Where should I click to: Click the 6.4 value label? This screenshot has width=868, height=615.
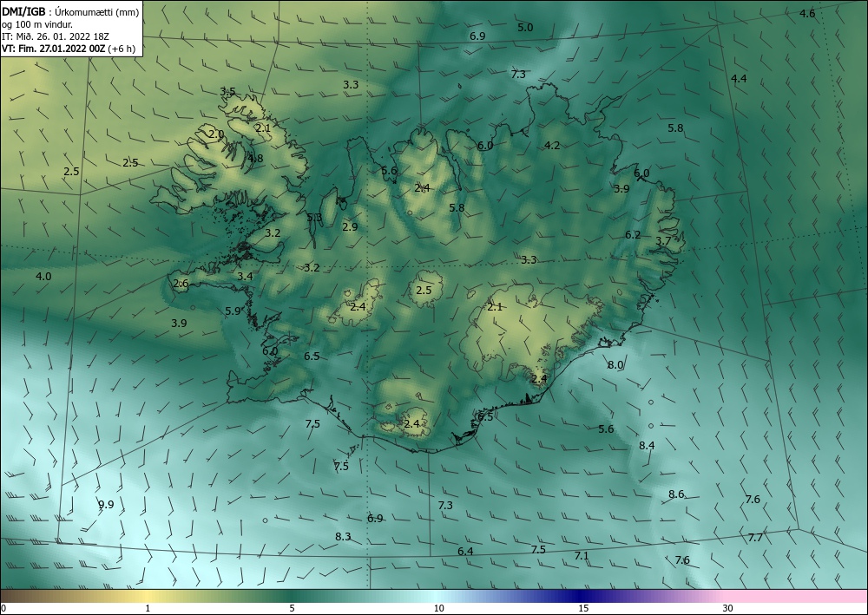465,552
